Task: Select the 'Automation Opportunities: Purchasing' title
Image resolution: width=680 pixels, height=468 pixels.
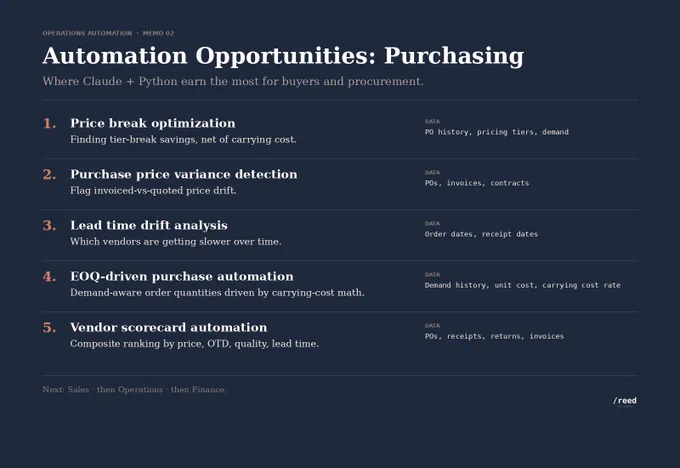Action: (283, 56)
